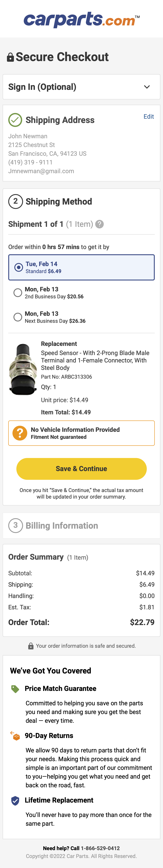This screenshot has width=163, height=868.
Task: Click the order security padlock icon
Action: click(x=31, y=646)
